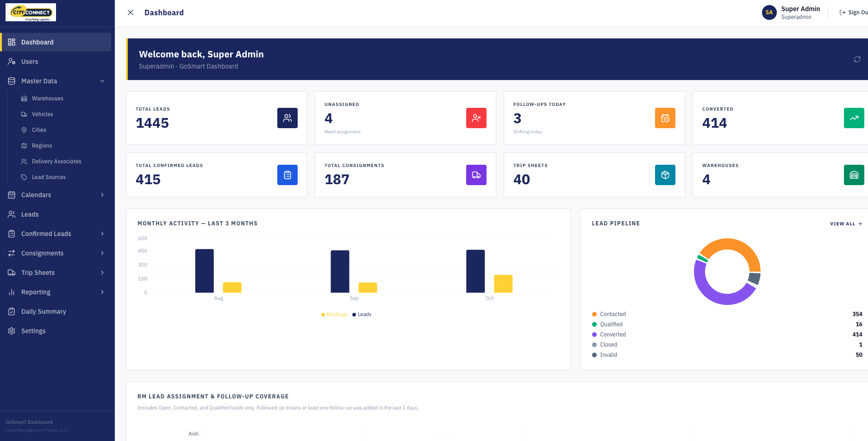This screenshot has height=441, width=868.
Task: Click the Sign Out button
Action: 854,12
